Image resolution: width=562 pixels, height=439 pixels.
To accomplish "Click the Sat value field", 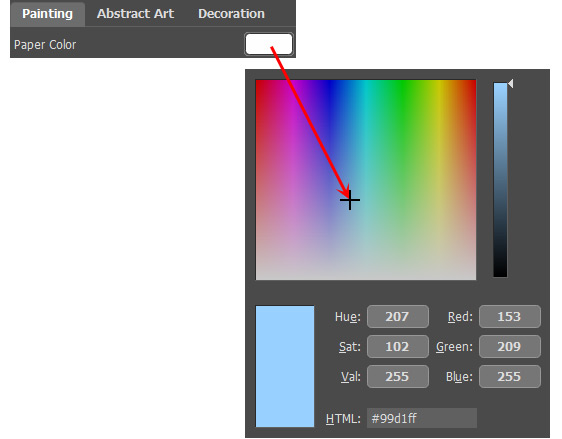I will (x=397, y=347).
